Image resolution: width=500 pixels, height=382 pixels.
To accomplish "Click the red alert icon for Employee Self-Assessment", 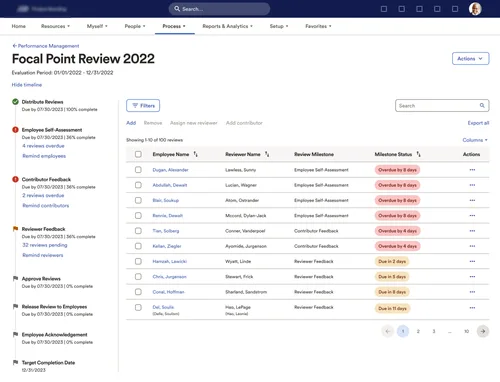I will coord(15,130).
